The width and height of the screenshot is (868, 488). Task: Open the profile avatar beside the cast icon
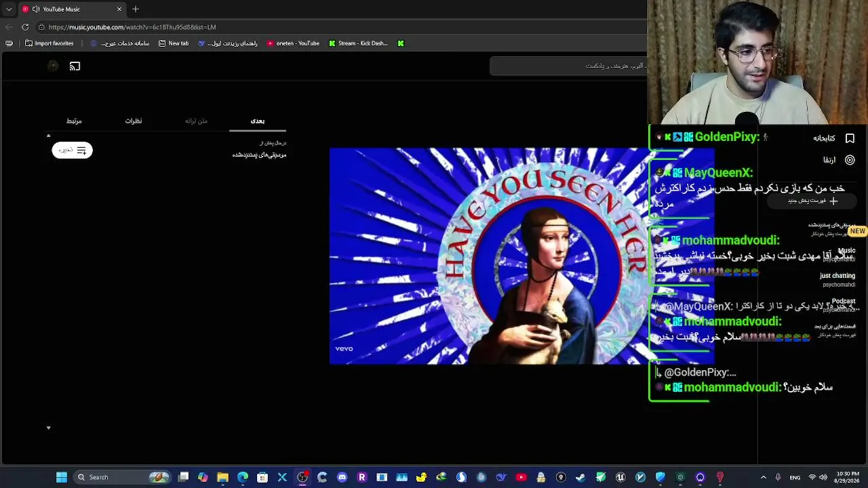pyautogui.click(x=53, y=66)
